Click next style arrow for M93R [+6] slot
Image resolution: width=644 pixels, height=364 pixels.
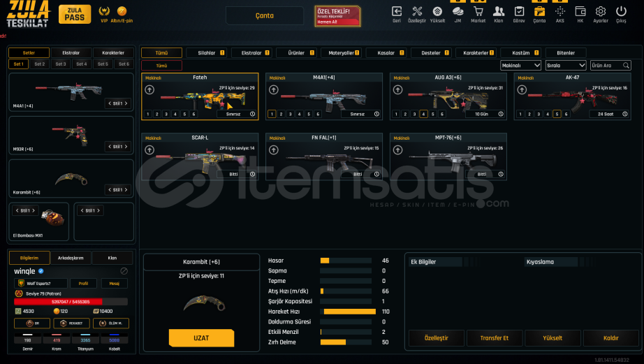click(126, 147)
